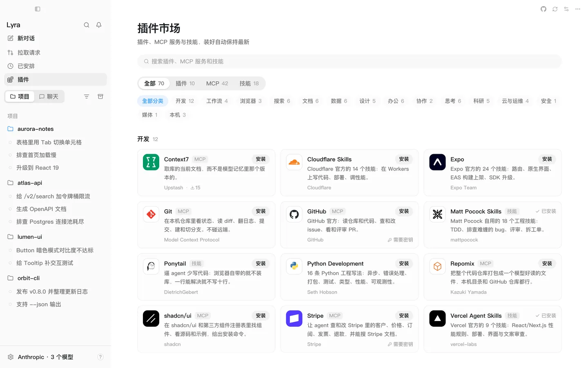Viewport: 588px width, 368px height.
Task: Click the Python Development logo
Action: (294, 267)
